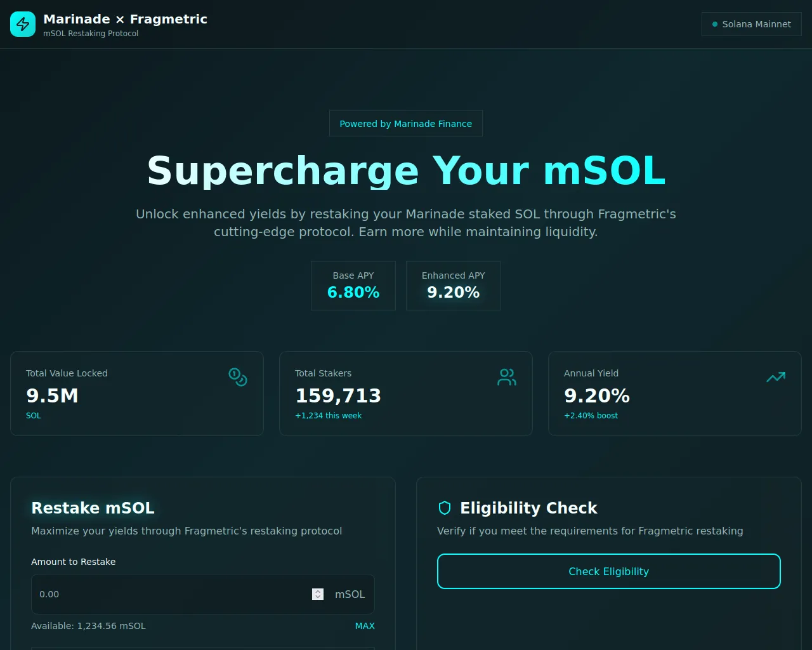Open the Solana Mainnet network badge
This screenshot has height=650, width=812.
click(752, 24)
